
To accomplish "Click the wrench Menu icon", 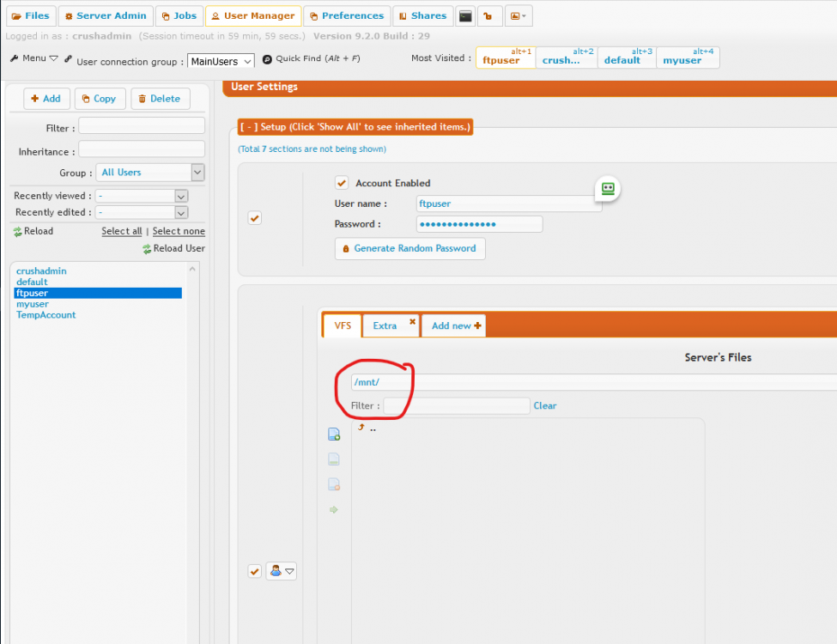I will pyautogui.click(x=15, y=58).
